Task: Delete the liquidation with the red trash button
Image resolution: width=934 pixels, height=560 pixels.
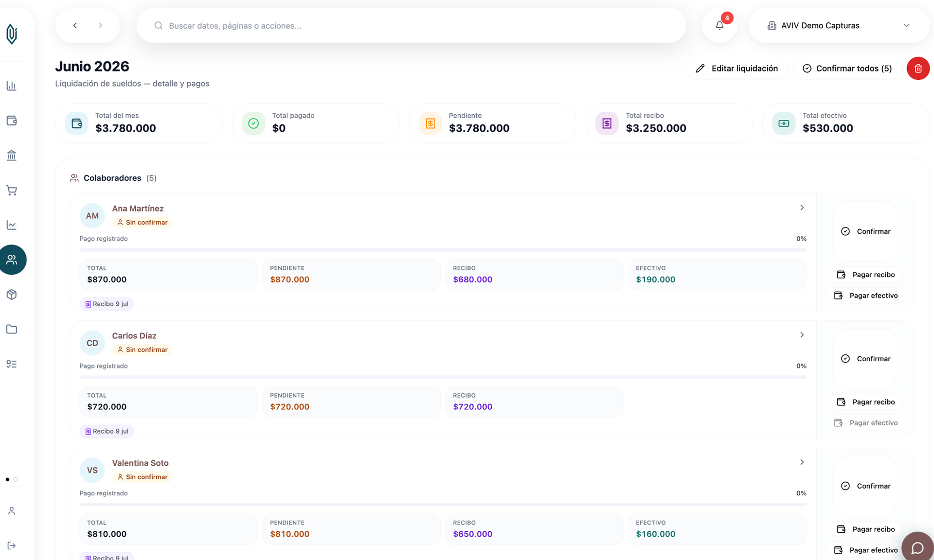Action: pos(918,68)
